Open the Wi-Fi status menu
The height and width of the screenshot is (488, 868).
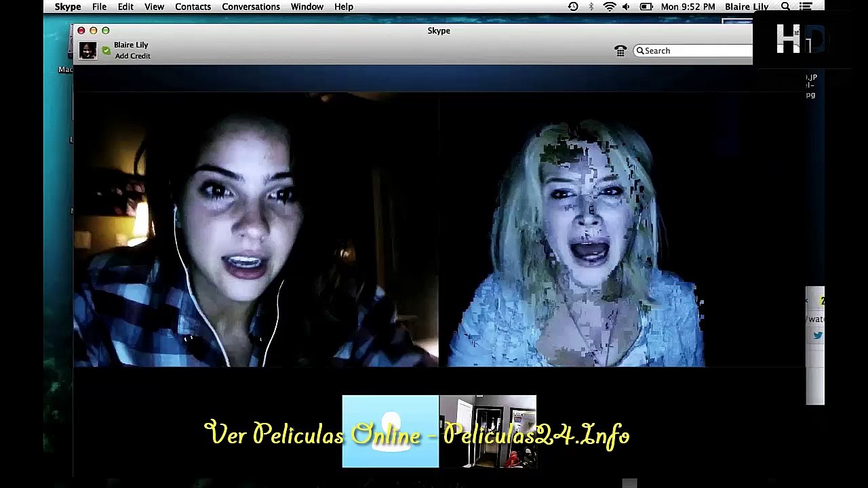point(609,7)
